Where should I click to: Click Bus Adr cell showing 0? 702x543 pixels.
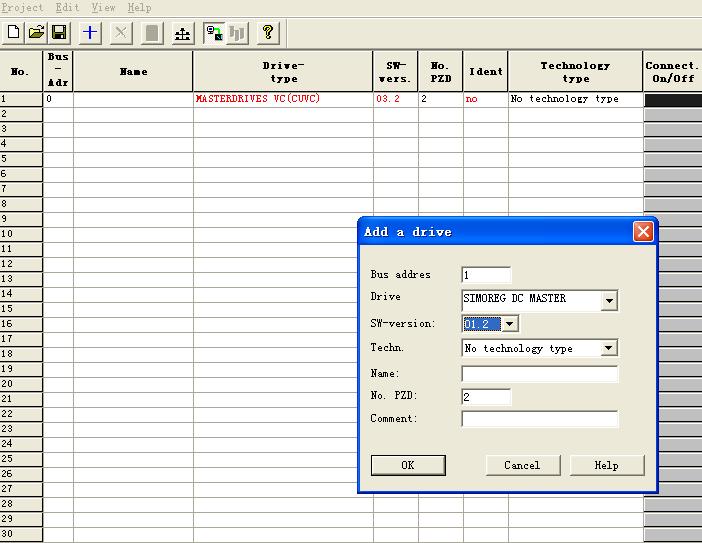click(58, 99)
